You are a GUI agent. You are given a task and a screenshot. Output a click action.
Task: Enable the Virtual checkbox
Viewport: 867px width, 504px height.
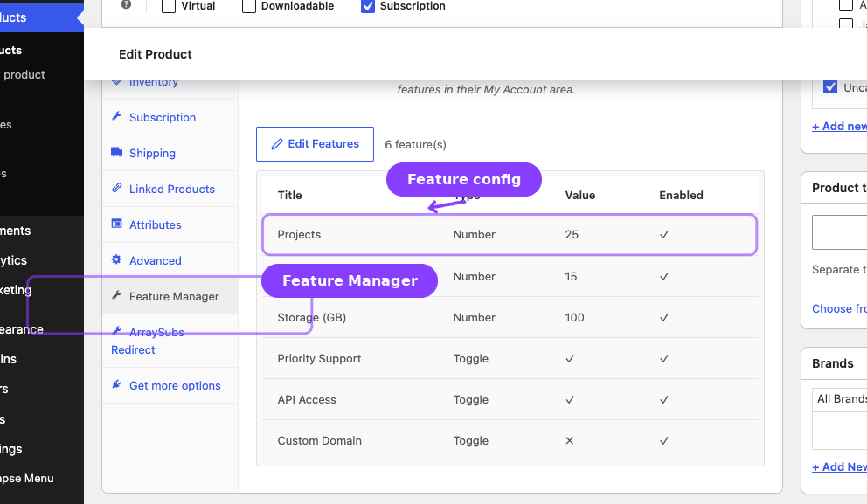169,6
